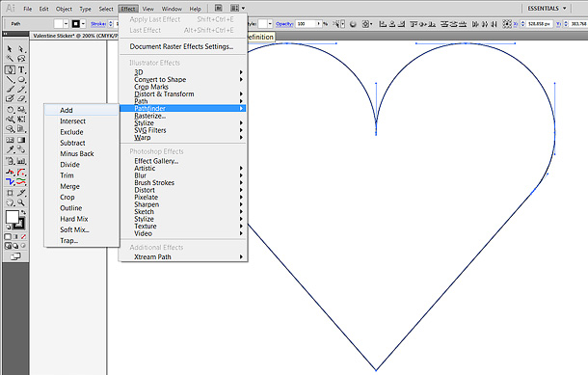This screenshot has width=588, height=375.
Task: Select the Column Graph tool
Action: (x=21, y=161)
